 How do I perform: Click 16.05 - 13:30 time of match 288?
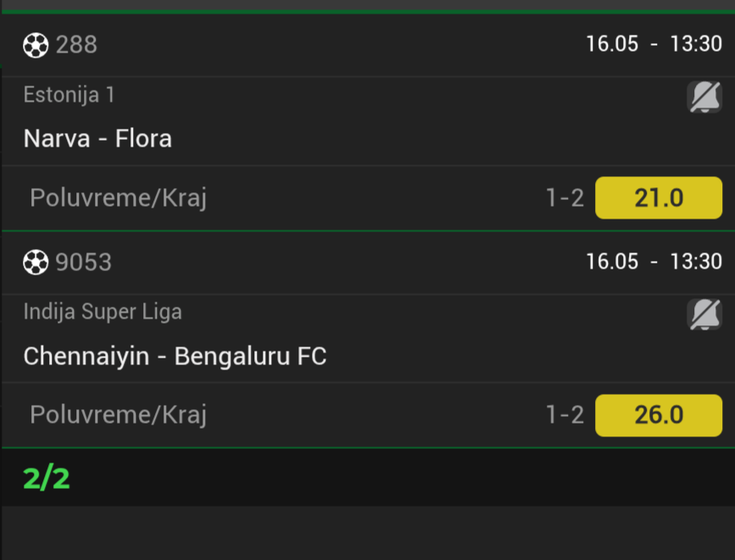(654, 44)
